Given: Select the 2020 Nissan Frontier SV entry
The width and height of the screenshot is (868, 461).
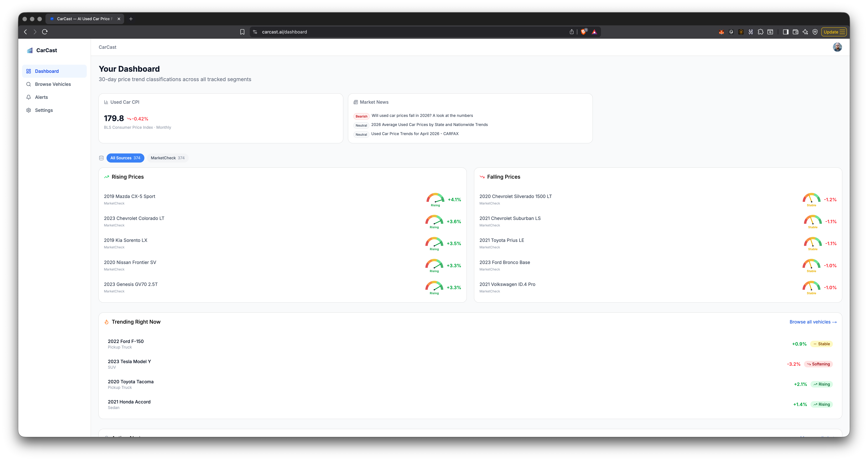Looking at the screenshot, I should 282,266.
